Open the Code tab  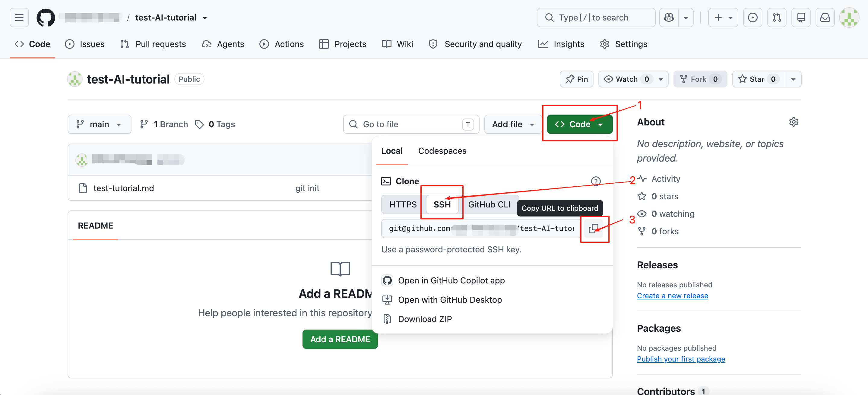coord(32,44)
